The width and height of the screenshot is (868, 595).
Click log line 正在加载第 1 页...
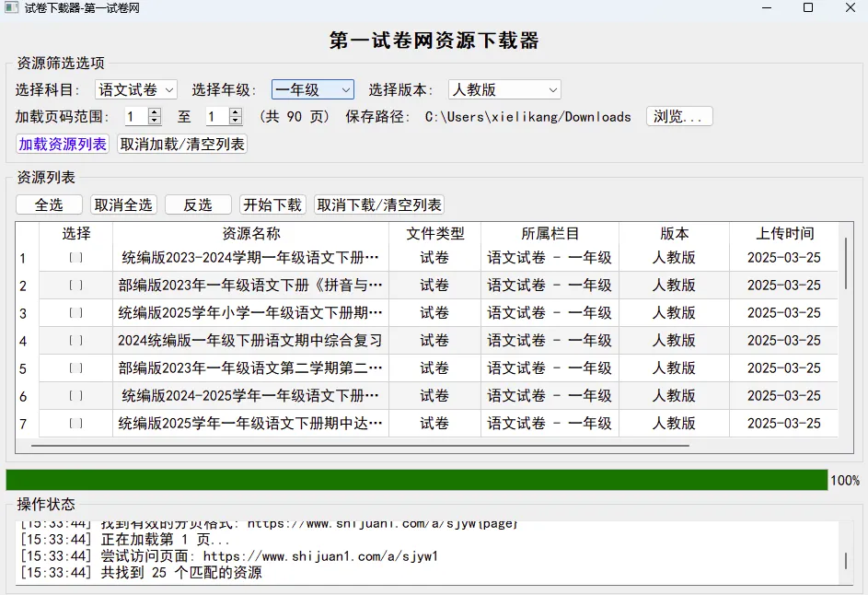pyautogui.click(x=124, y=540)
